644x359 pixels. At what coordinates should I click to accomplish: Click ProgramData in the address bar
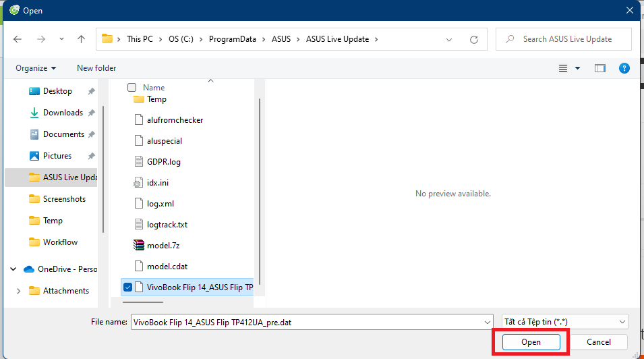click(x=233, y=39)
